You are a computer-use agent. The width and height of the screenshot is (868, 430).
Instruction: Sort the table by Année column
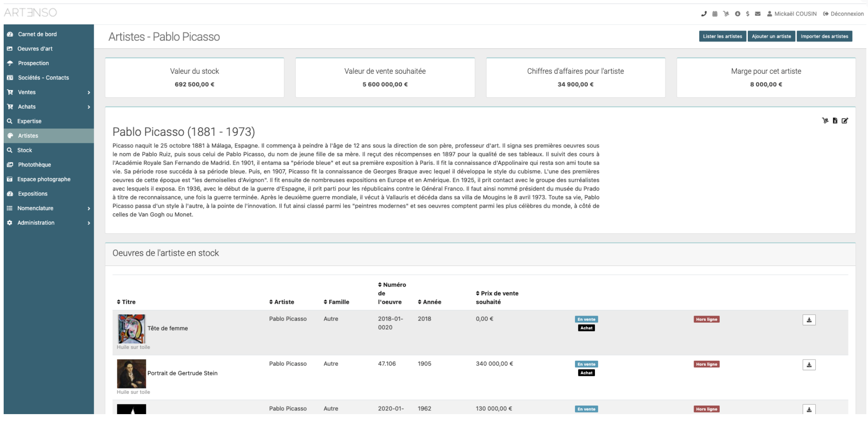coord(430,302)
